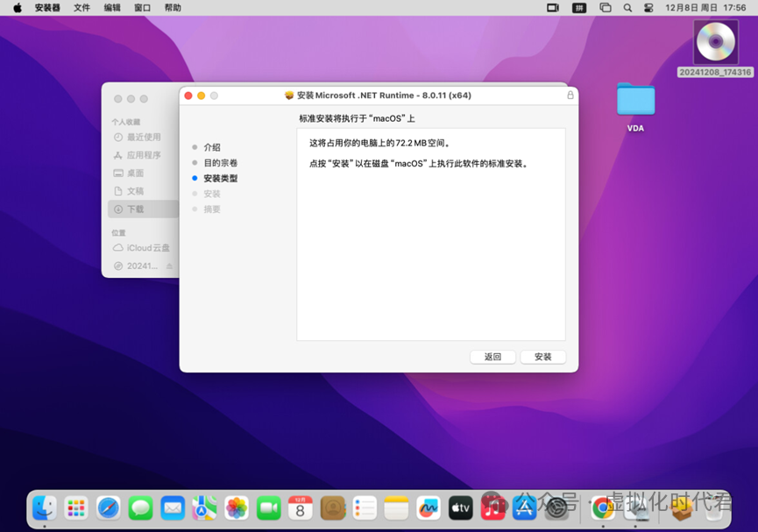Launch Google Chrome from the Dock
The height and width of the screenshot is (532, 758).
point(601,508)
